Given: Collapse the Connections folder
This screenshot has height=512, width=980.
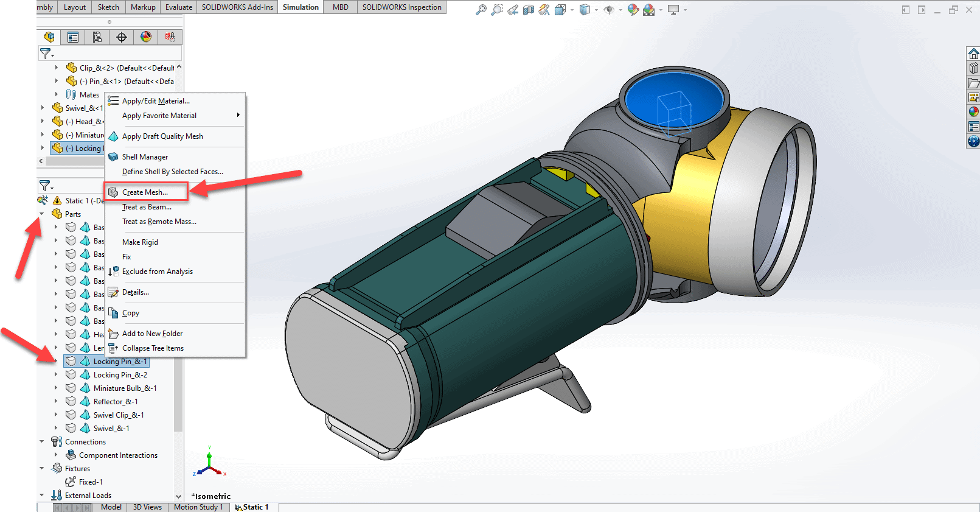Looking at the screenshot, I should (42, 441).
